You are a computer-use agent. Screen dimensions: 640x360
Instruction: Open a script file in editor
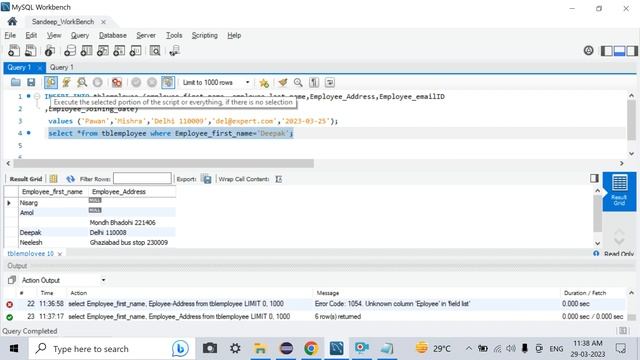16,82
